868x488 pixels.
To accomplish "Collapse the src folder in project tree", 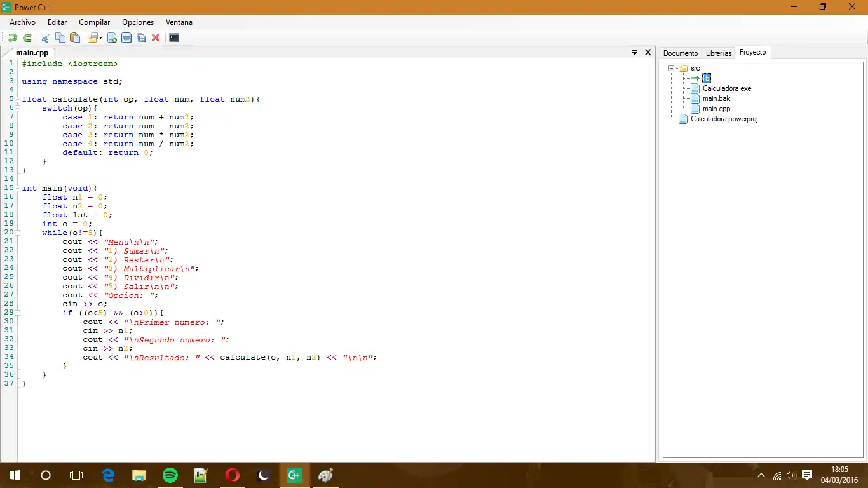I will [x=671, y=68].
